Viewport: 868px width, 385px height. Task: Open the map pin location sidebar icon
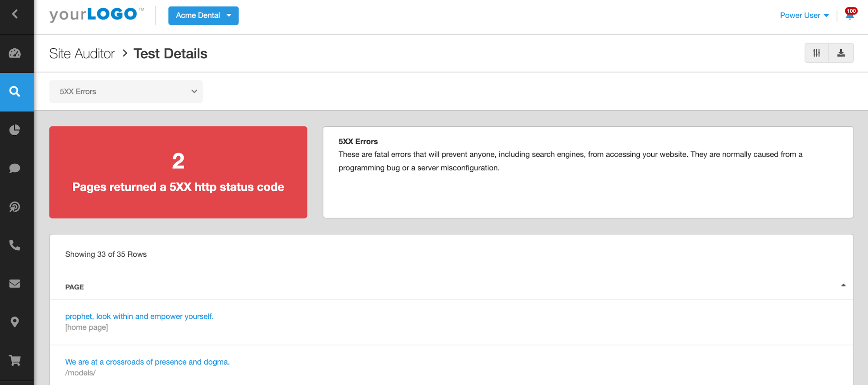coord(15,322)
